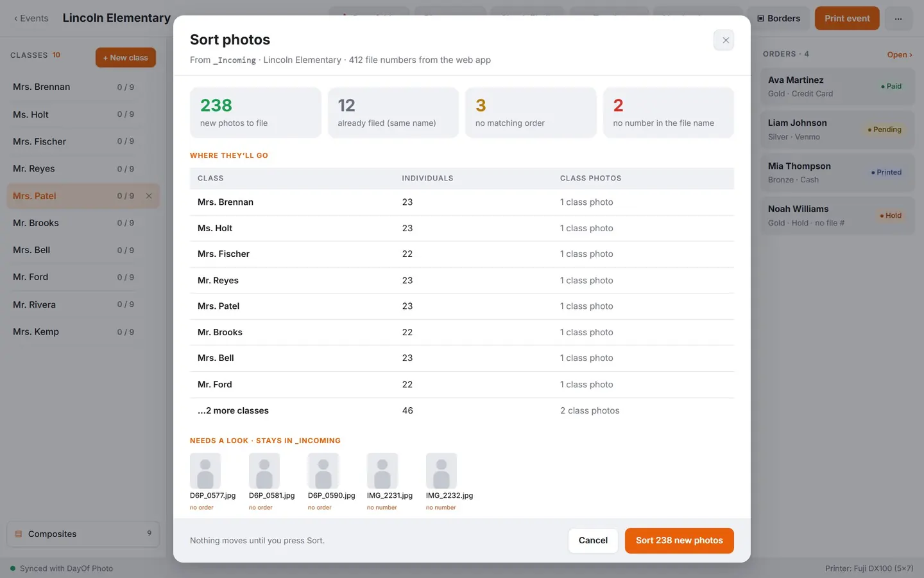Cancel the photo sort

[x=593, y=541]
